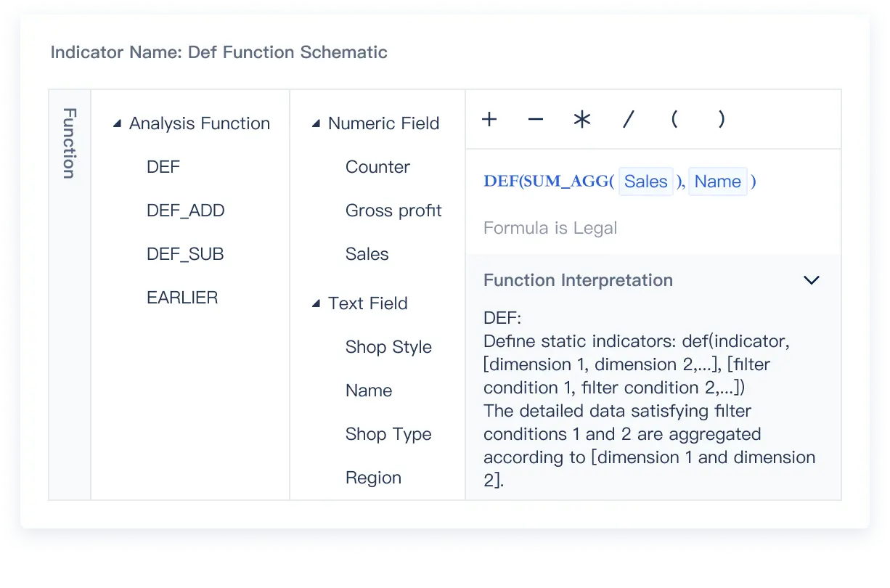This screenshot has width=890, height=588.
Task: Click the plus operator symbol
Action: (x=489, y=120)
